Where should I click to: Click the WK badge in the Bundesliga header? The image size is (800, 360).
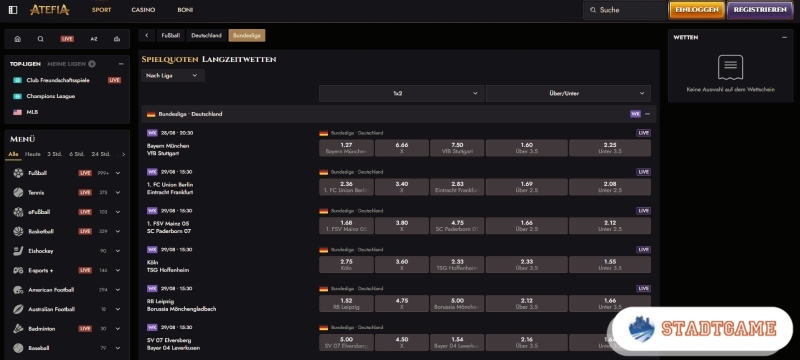[x=635, y=114]
